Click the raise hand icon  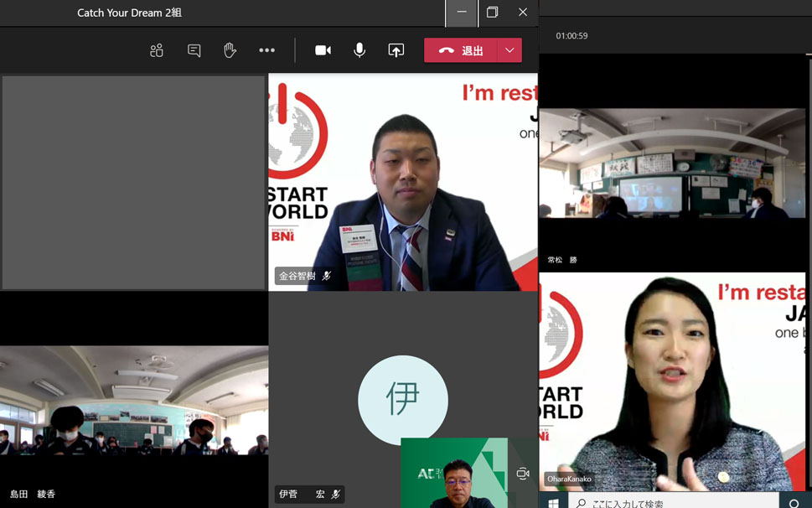pos(230,50)
